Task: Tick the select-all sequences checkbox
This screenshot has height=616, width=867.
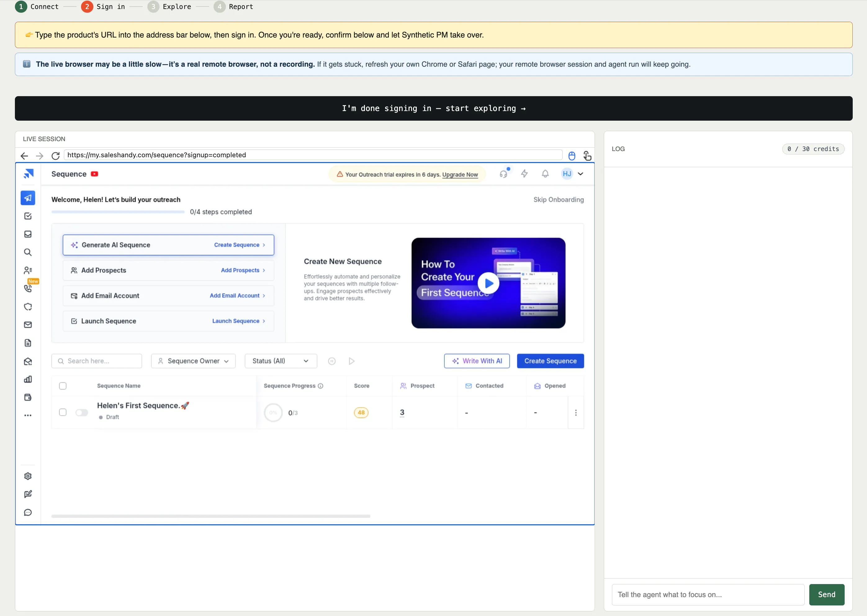Action: click(x=63, y=386)
